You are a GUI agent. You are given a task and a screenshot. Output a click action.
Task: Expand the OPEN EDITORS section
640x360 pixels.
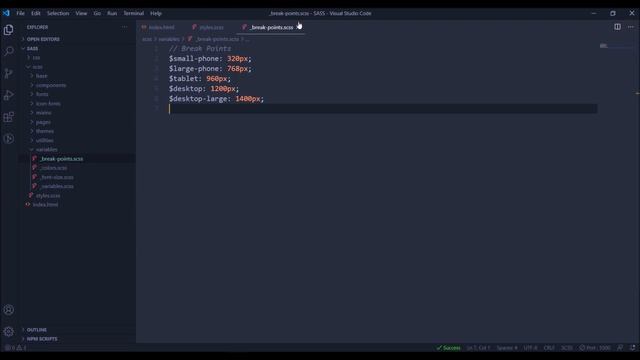43,39
